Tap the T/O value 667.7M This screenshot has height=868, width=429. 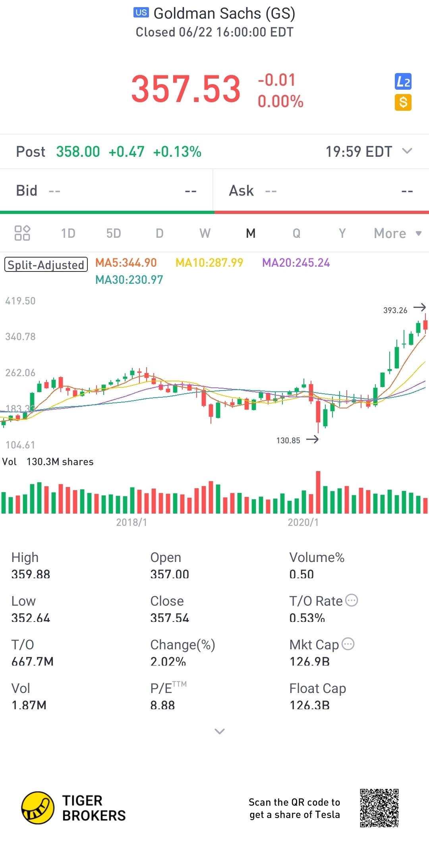[x=32, y=662]
